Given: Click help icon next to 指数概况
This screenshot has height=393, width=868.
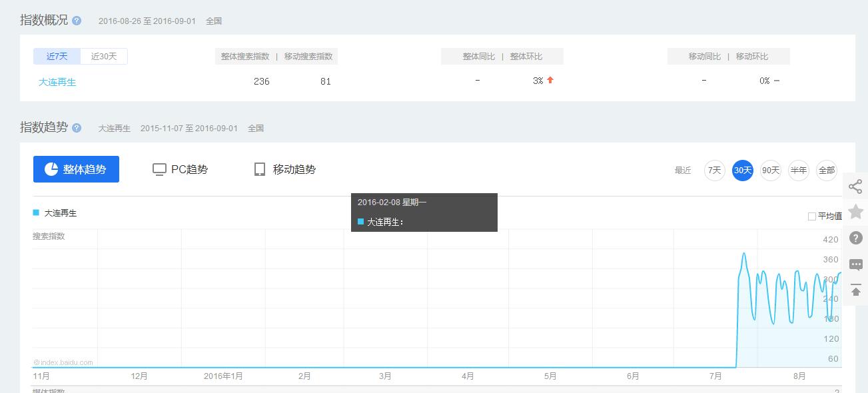Looking at the screenshot, I should click(x=77, y=21).
